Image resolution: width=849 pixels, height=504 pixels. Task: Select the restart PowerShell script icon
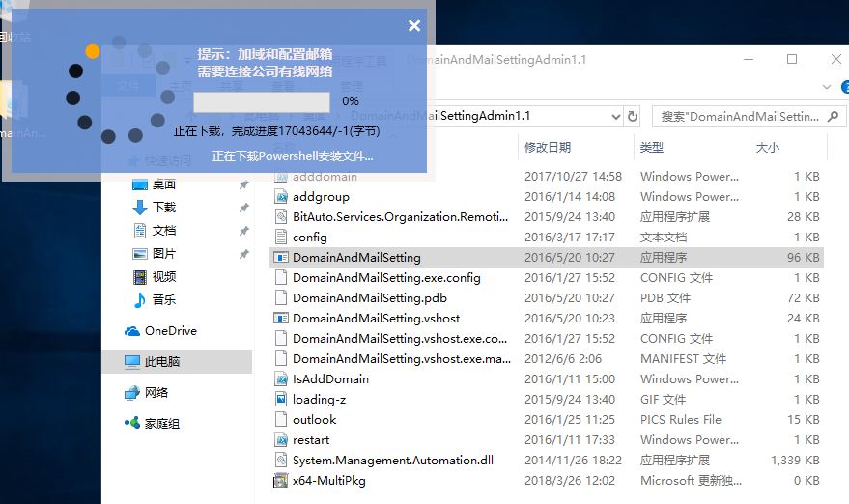point(281,440)
